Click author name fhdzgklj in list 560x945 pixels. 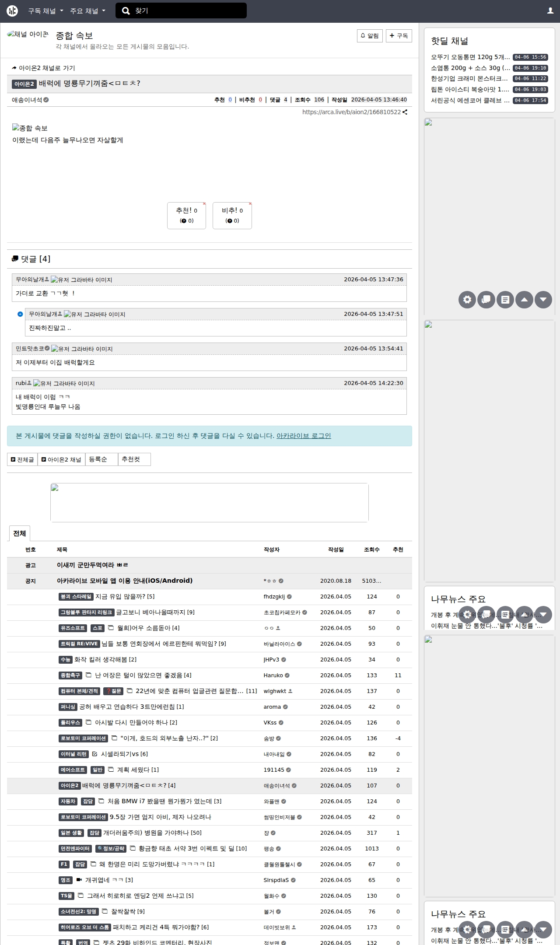point(274,596)
